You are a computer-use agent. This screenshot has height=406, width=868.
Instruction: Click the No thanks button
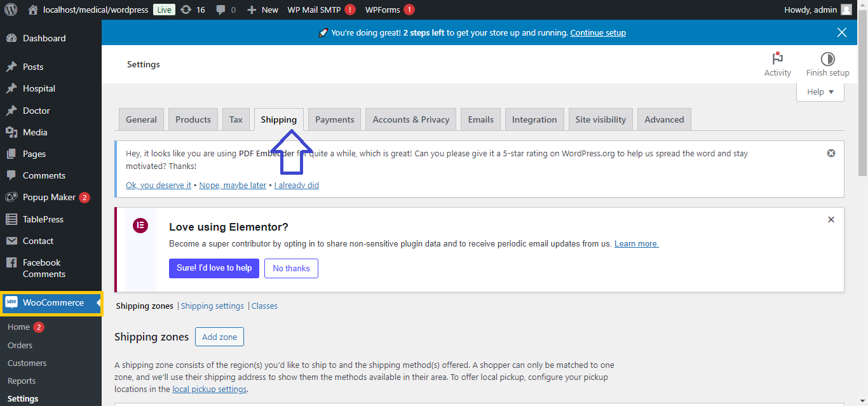click(x=291, y=268)
